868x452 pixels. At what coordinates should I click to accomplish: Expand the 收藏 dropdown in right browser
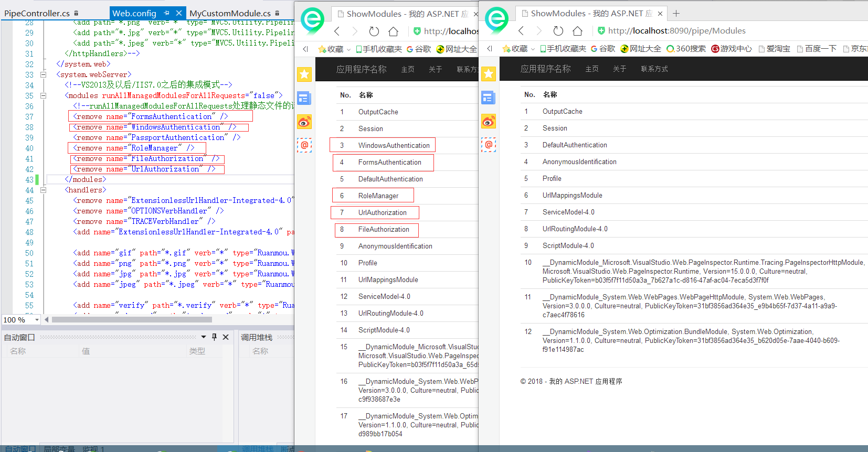[x=533, y=49]
